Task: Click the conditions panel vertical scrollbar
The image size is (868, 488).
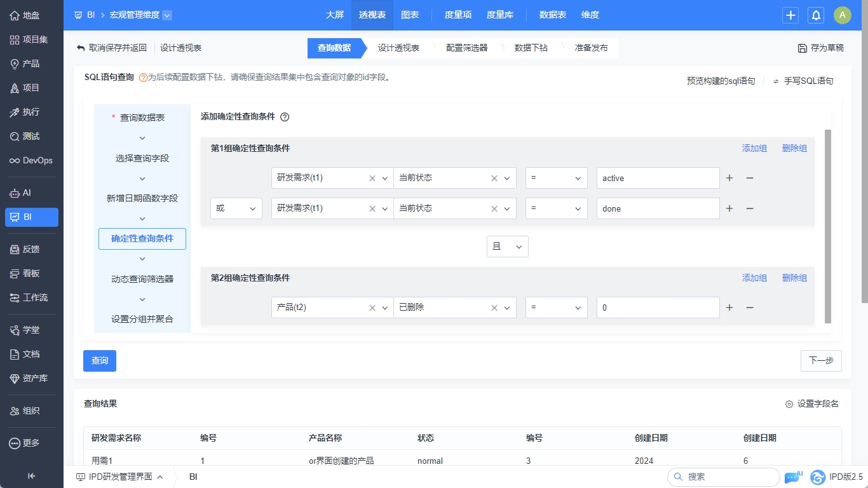Action: [x=827, y=226]
